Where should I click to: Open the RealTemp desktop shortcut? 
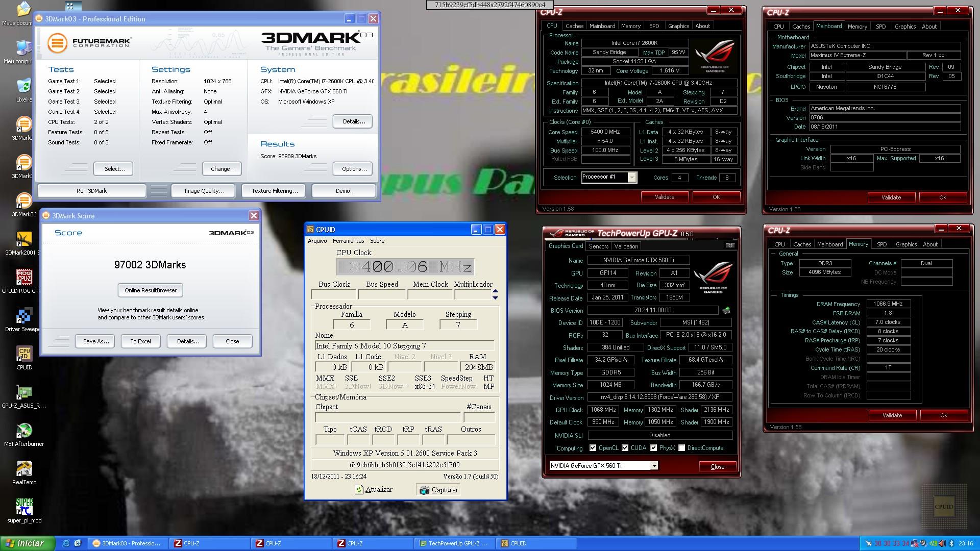tap(24, 469)
